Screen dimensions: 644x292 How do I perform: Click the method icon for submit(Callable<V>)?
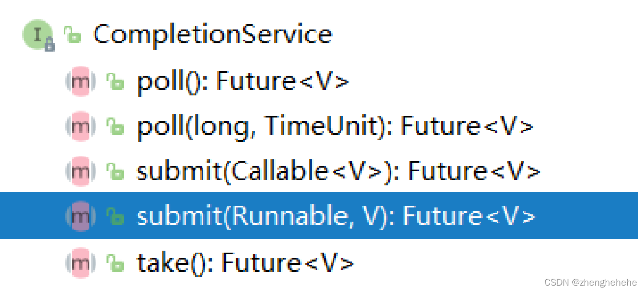[80, 171]
